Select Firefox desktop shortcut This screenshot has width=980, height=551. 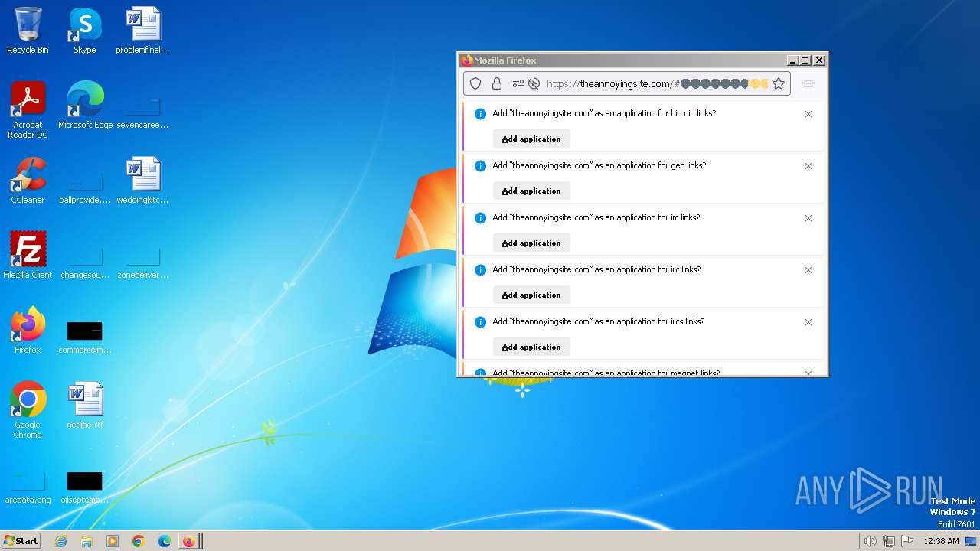[28, 331]
